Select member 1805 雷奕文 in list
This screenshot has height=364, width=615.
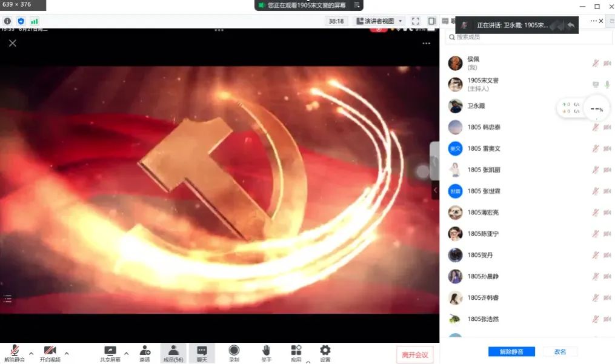point(484,148)
